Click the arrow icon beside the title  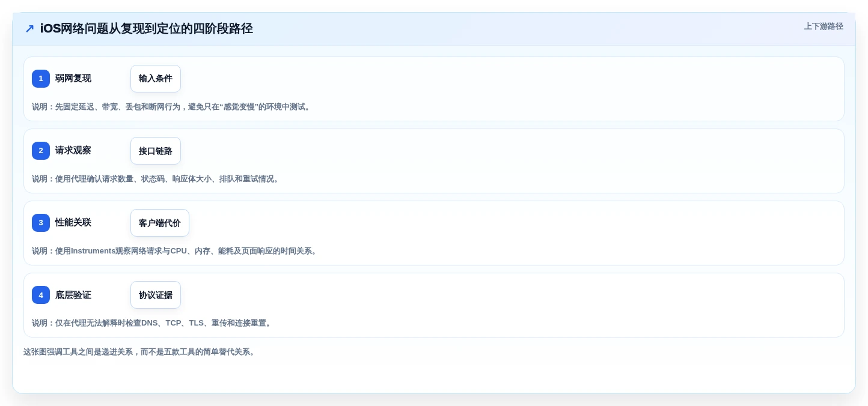coord(29,29)
